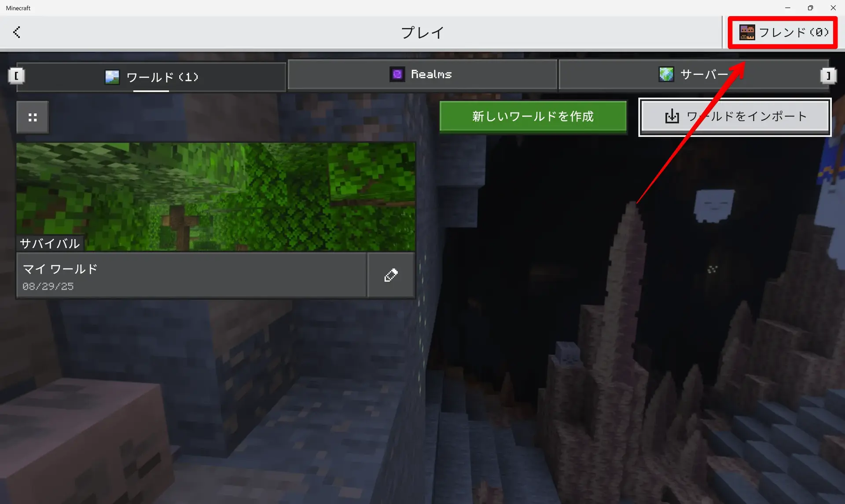This screenshot has width=845, height=504.
Task: Click the import download arrow icon
Action: tap(672, 117)
